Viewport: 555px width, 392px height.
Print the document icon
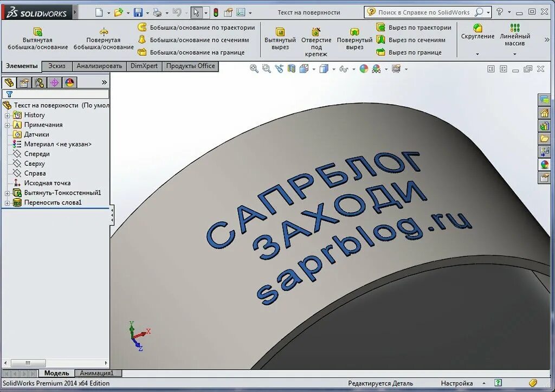pyautogui.click(x=157, y=13)
